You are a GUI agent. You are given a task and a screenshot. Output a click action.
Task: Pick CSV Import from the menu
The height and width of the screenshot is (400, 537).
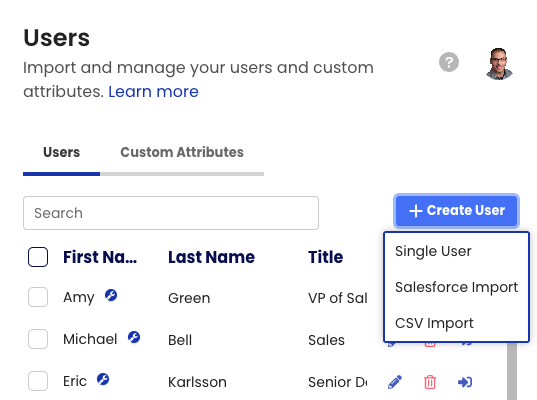[434, 323]
